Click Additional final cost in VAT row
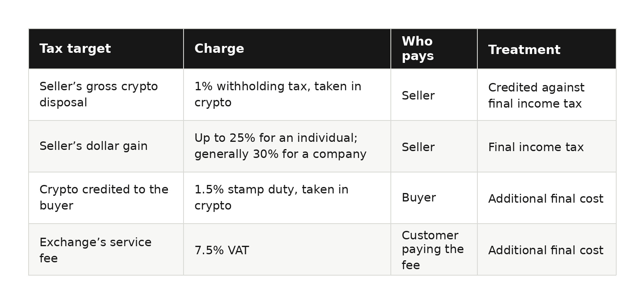Viewport: 644px width, 303px height. (547, 249)
